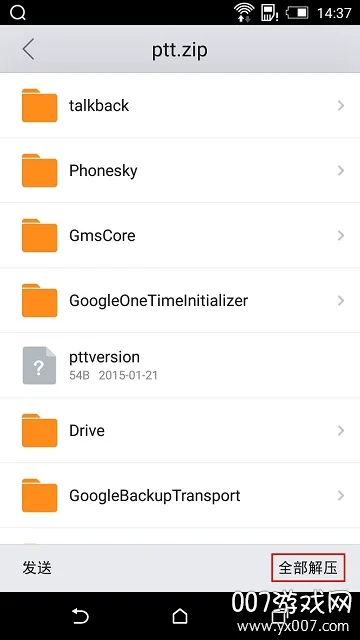Open the GoogleOneTimeInitializer list entry
Screen dimensions: 360x640
point(180,300)
